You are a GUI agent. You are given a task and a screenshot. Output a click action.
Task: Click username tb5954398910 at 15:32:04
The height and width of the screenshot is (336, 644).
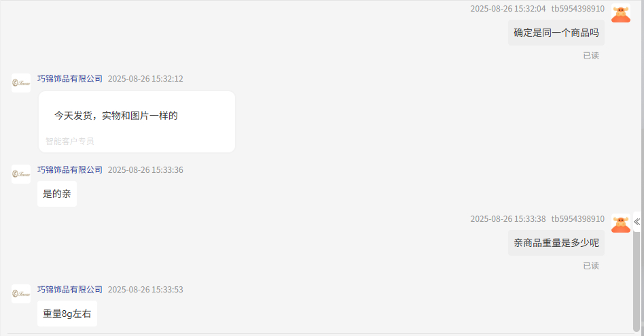[578, 9]
